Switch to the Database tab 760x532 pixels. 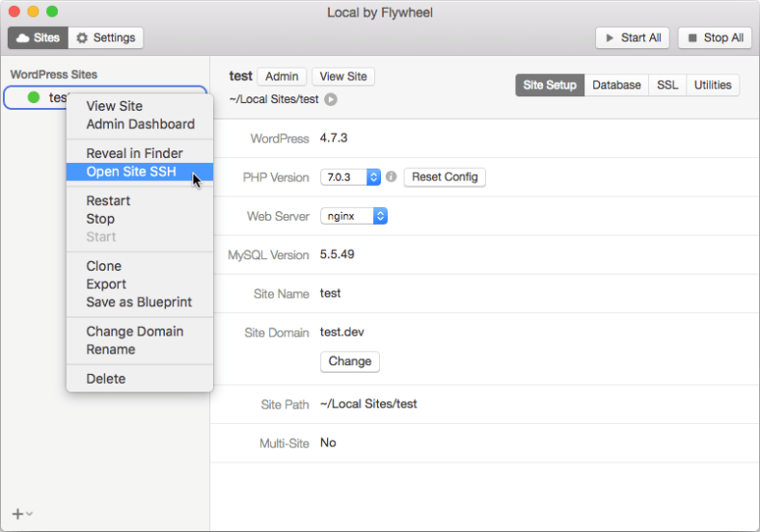tap(616, 85)
